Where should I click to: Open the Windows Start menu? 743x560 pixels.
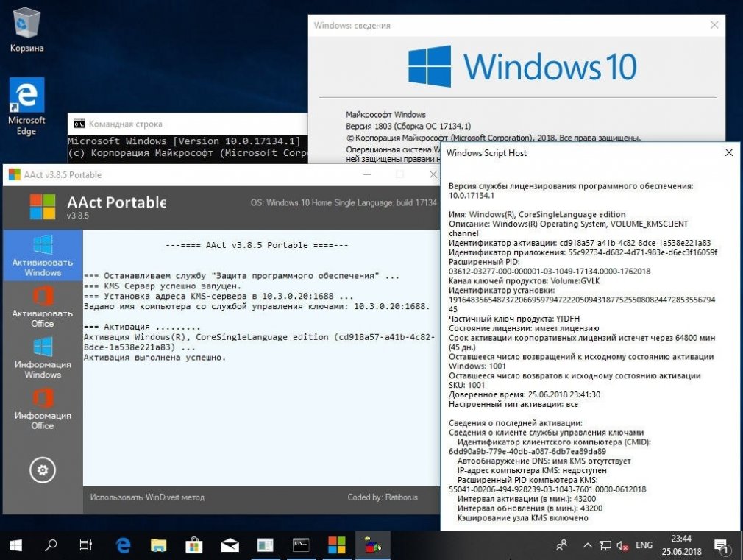click(x=15, y=545)
